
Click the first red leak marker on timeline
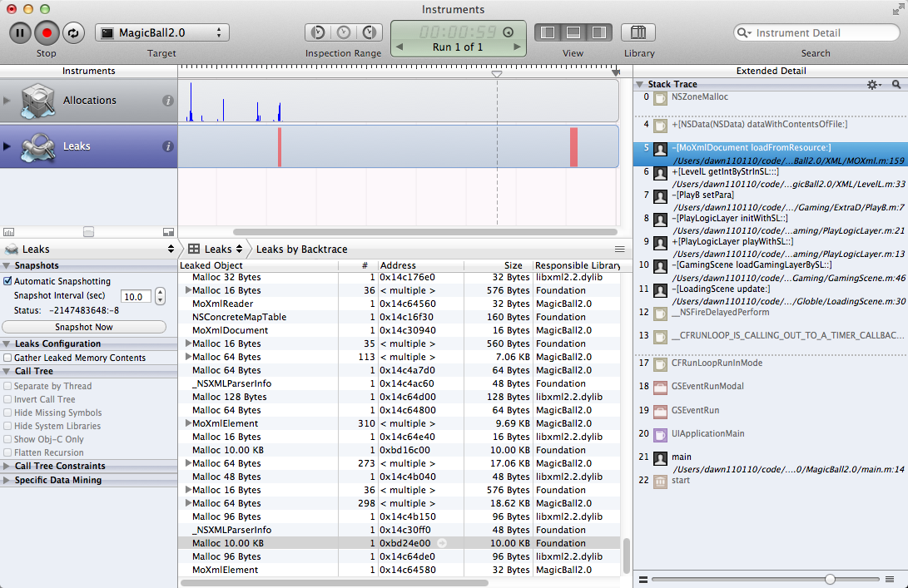(x=280, y=147)
